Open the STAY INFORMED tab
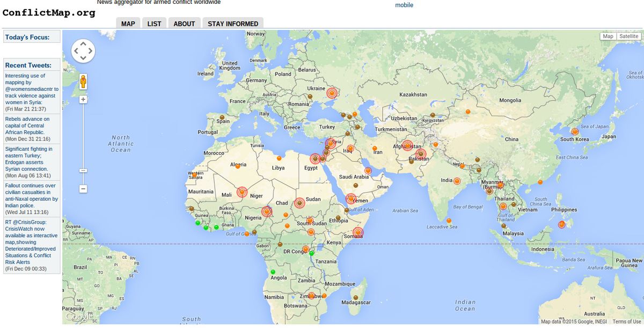Screen dimensions: 644x330 [x=232, y=23]
